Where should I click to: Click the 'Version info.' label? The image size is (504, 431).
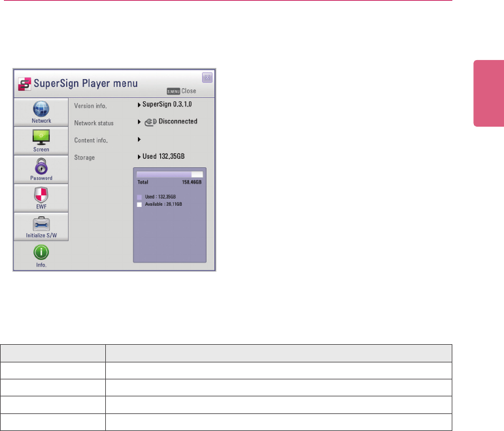coord(90,106)
